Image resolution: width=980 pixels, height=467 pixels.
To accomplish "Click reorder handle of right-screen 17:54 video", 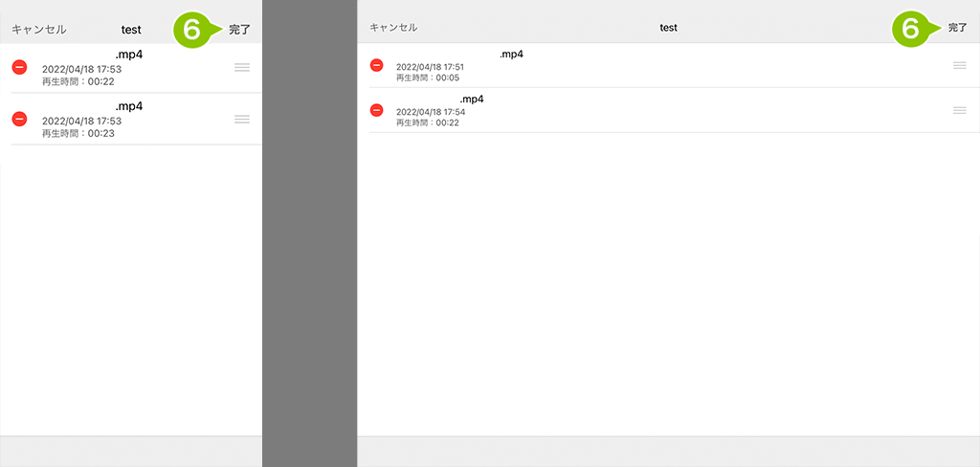I will tap(959, 110).
